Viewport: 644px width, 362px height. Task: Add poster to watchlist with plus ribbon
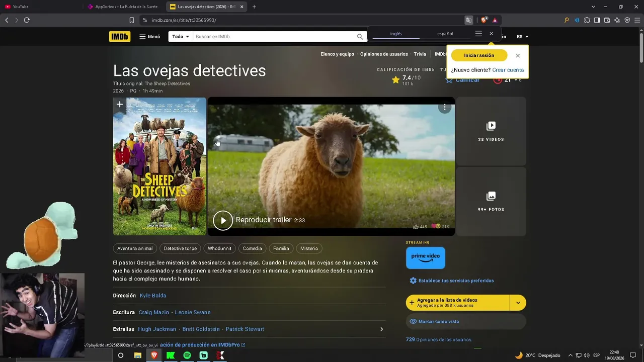120,105
